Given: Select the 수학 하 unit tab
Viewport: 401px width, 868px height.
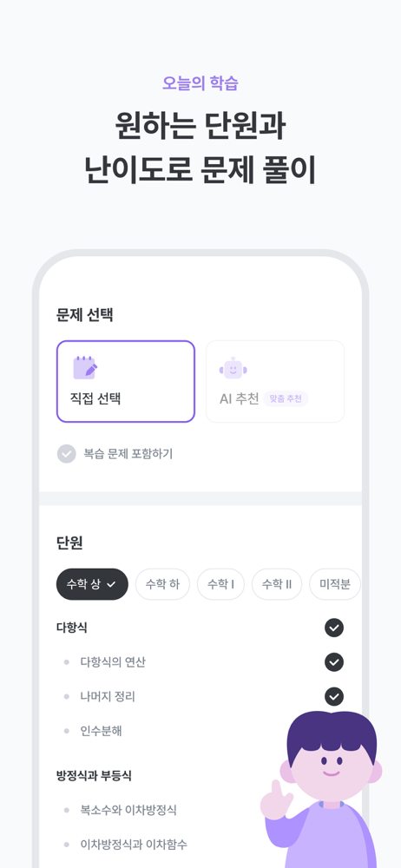Looking at the screenshot, I should click(163, 584).
